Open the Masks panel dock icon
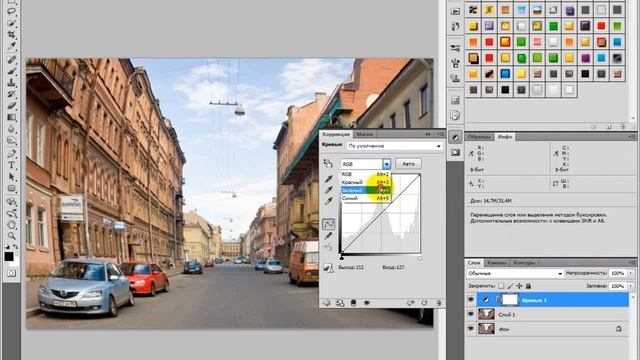This screenshot has width=640, height=360. (455, 153)
